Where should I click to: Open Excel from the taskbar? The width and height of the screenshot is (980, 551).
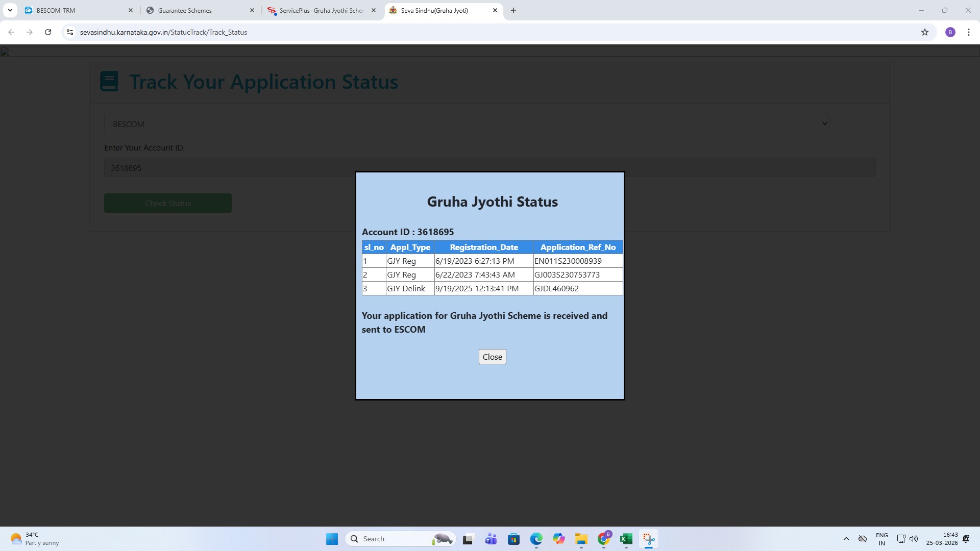626,539
